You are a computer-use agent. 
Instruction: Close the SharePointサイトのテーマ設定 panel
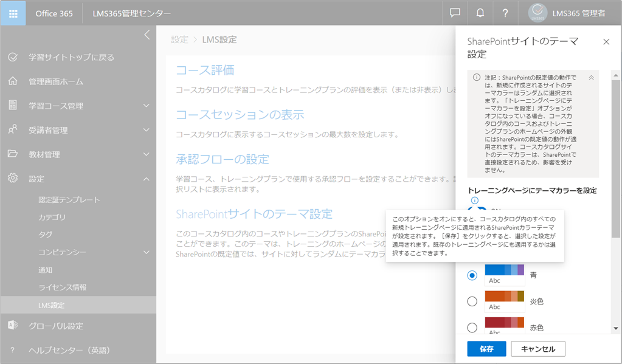pyautogui.click(x=606, y=42)
